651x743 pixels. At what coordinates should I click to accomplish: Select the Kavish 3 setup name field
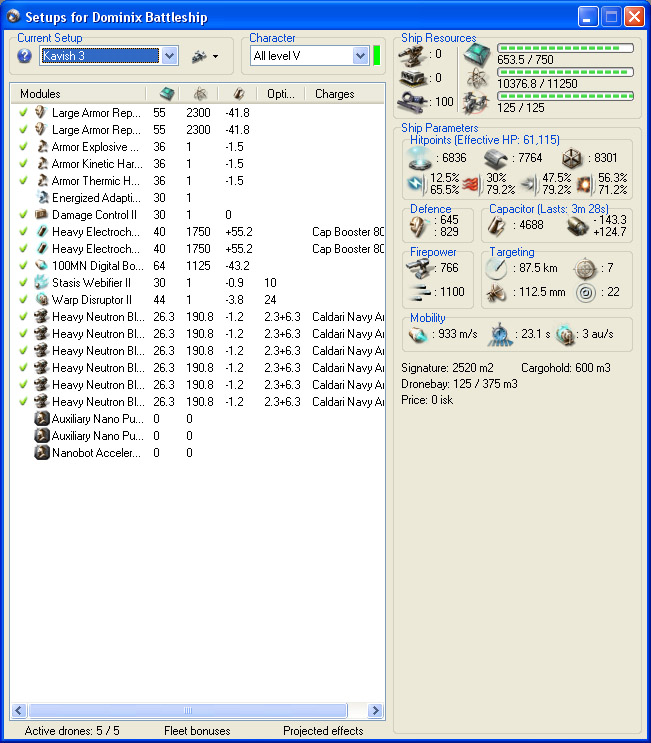(100, 56)
